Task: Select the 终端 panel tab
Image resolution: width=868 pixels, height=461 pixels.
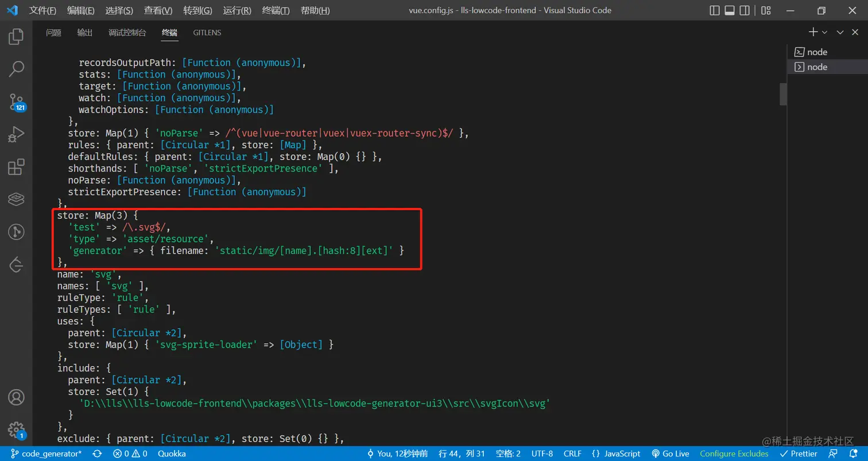Action: (x=170, y=33)
